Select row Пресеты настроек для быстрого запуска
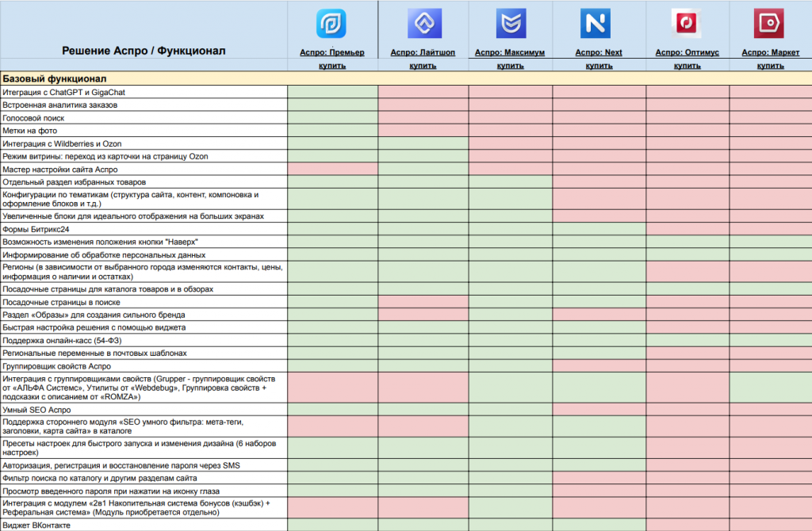 click(x=144, y=448)
